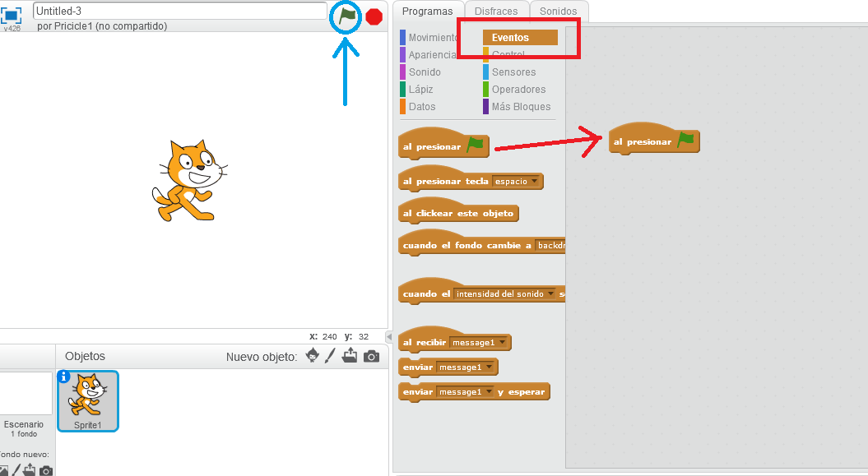Create a new sprite from the camera
The height and width of the screenshot is (476, 868).
(371, 357)
